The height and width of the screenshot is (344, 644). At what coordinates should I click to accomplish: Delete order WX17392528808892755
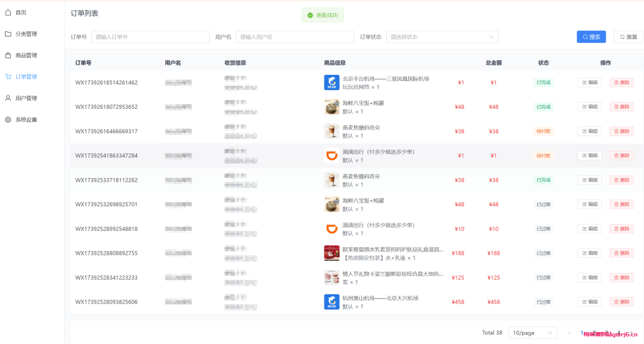pos(621,253)
